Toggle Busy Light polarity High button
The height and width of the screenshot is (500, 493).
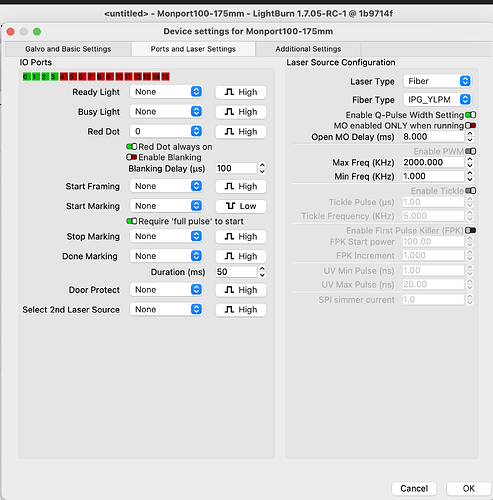(241, 112)
